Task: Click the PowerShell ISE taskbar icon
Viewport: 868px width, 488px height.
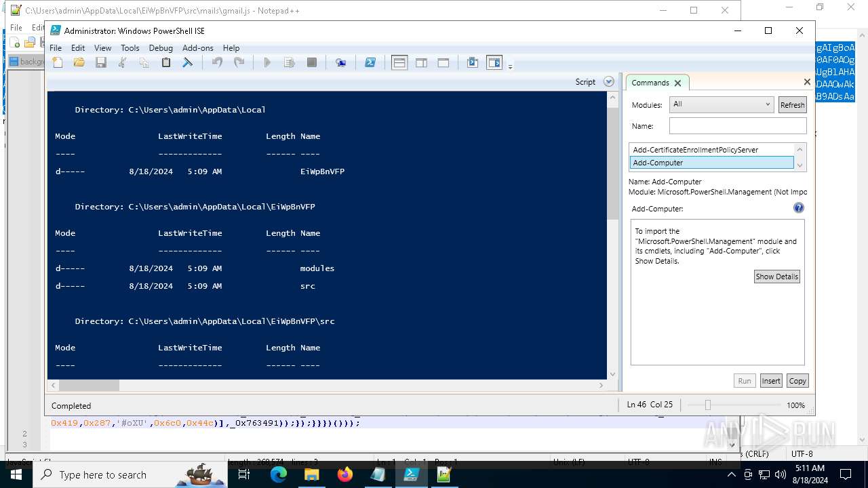Action: (411, 474)
